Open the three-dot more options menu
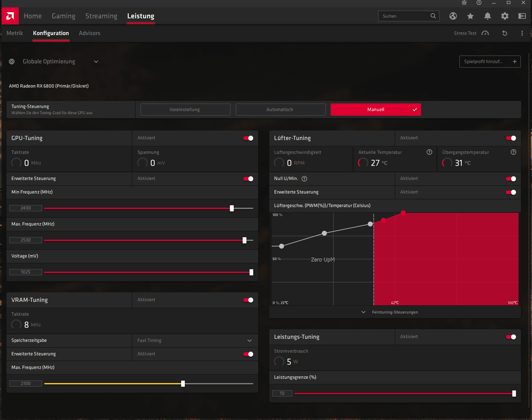 pos(522,33)
